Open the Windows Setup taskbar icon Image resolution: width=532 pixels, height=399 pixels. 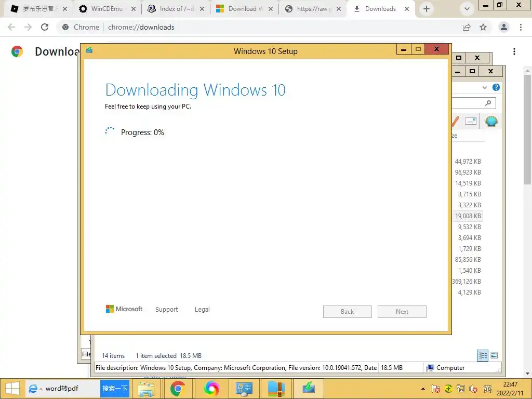pyautogui.click(x=309, y=389)
